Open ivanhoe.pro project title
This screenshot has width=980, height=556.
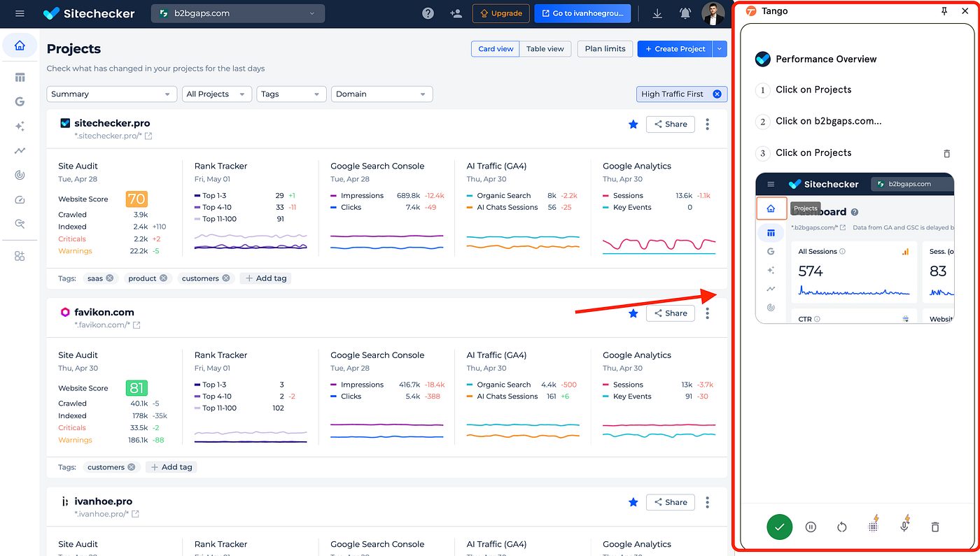103,501
